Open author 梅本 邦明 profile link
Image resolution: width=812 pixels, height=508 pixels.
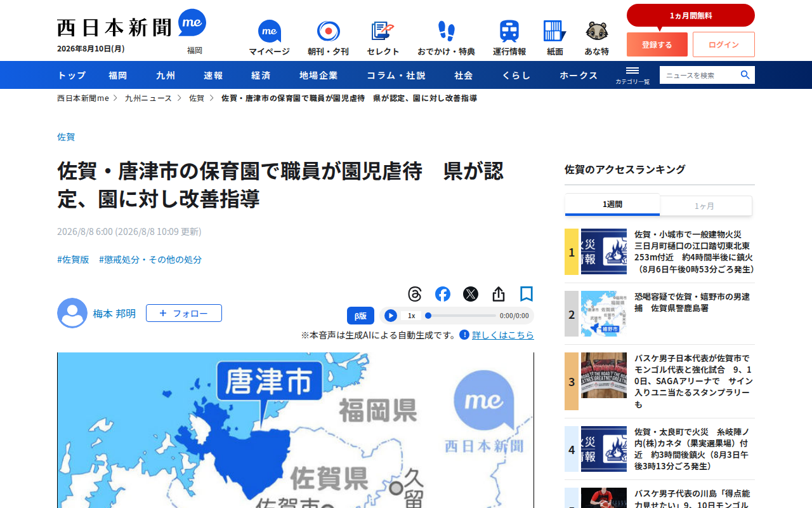tap(114, 314)
